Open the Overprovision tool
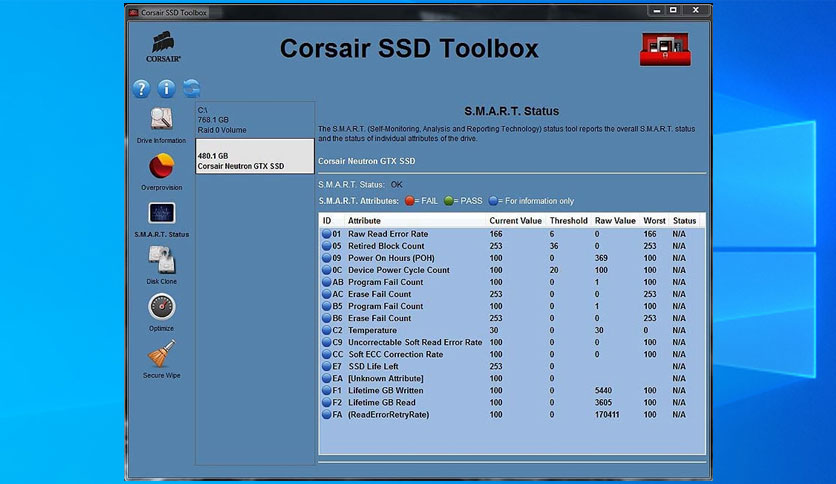The image size is (836, 484). click(x=162, y=172)
